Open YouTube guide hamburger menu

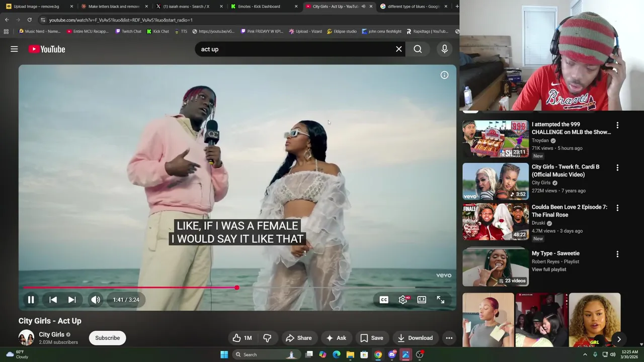pos(14,49)
